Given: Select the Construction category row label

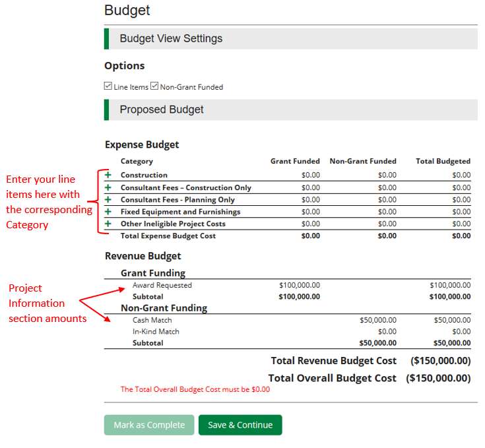Looking at the screenshot, I should (144, 176).
